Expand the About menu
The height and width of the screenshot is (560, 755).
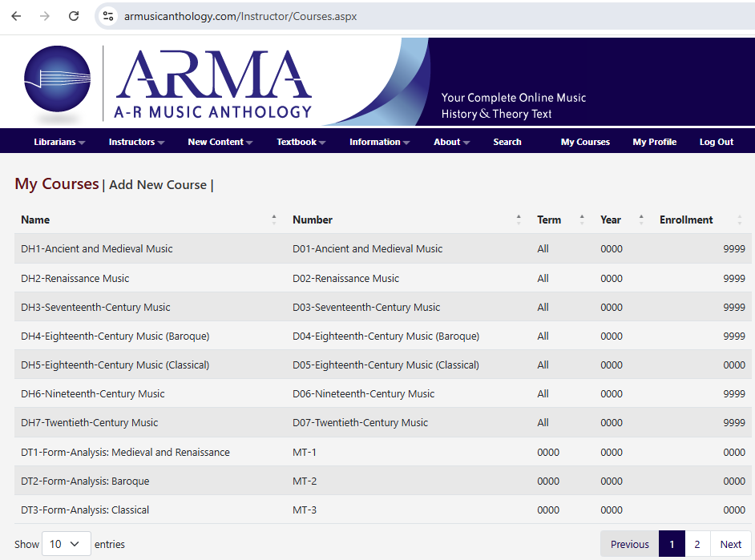(452, 142)
